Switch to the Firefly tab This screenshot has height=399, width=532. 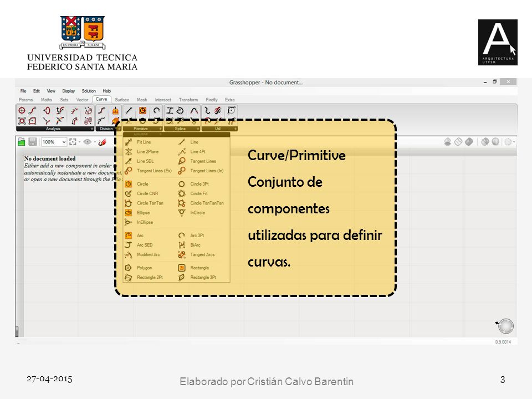(x=211, y=100)
